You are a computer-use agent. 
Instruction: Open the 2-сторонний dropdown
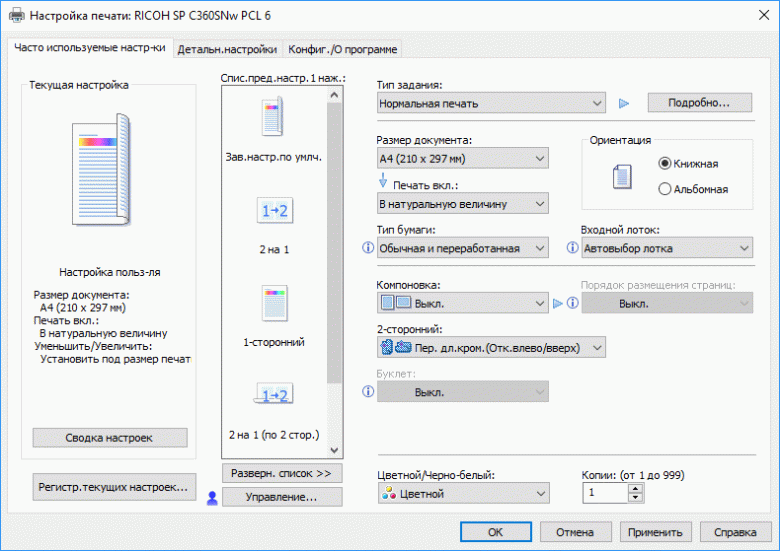tap(491, 348)
